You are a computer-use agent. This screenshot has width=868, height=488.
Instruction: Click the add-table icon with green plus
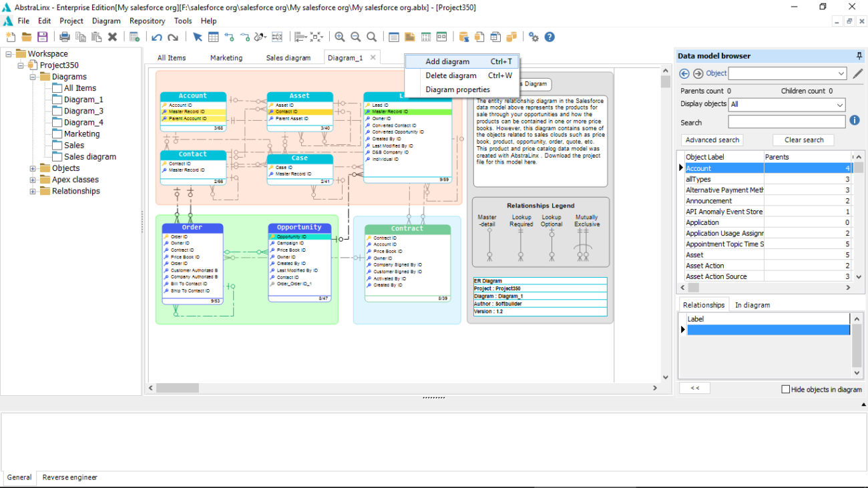135,37
